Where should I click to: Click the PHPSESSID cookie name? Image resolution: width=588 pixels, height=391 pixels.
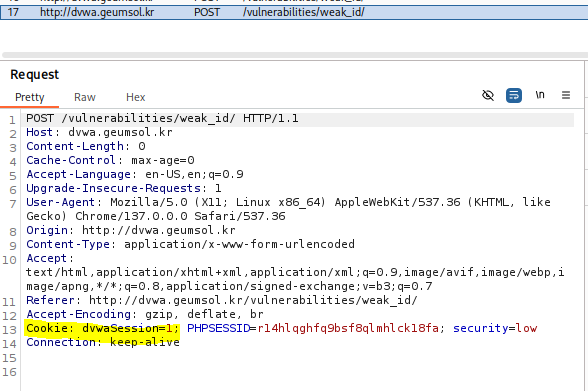click(x=218, y=328)
